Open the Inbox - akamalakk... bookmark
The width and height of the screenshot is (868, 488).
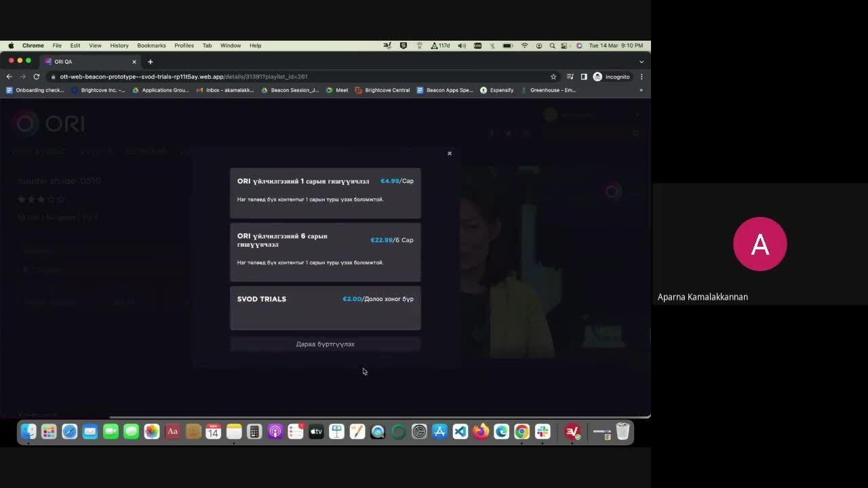pyautogui.click(x=224, y=90)
